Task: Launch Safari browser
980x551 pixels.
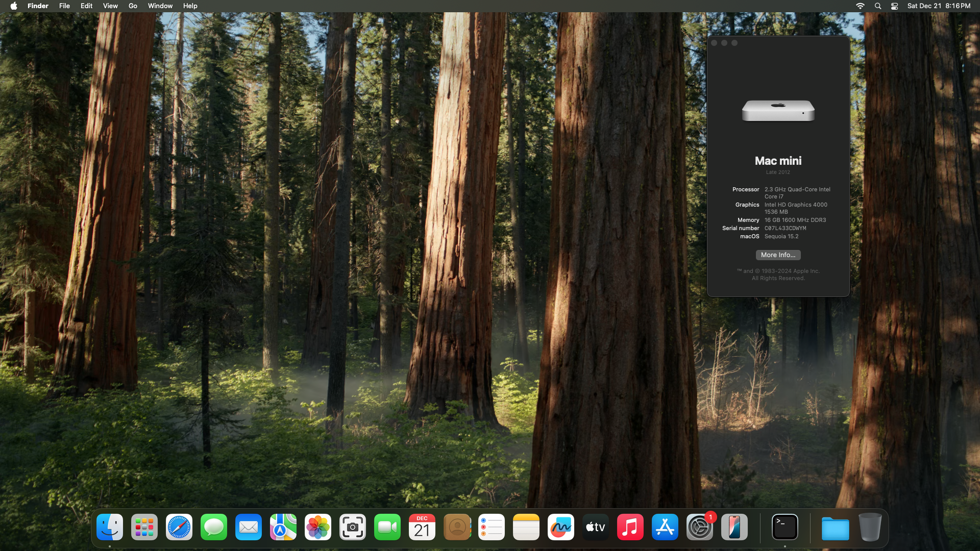Action: tap(178, 527)
